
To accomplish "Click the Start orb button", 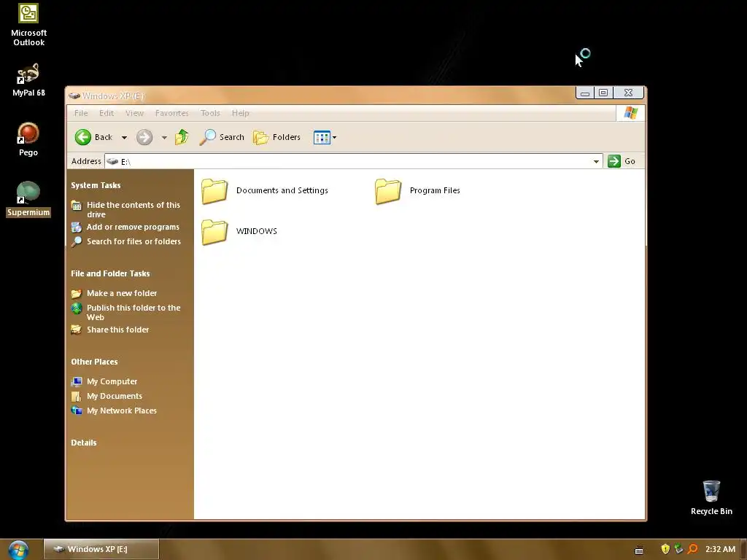I will [18, 550].
